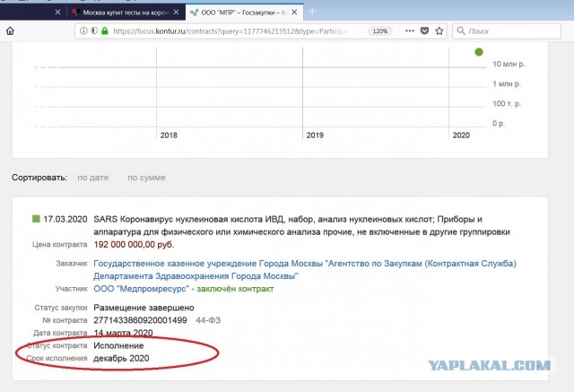The height and width of the screenshot is (392, 574).
Task: Click the 'заключён контракт' status text
Action: tap(235, 289)
